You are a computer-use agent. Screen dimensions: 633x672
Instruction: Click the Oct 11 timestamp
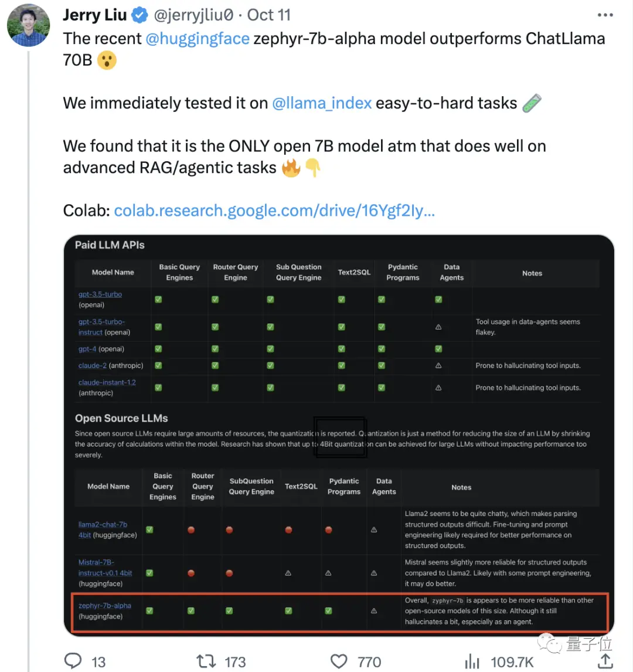(x=269, y=15)
